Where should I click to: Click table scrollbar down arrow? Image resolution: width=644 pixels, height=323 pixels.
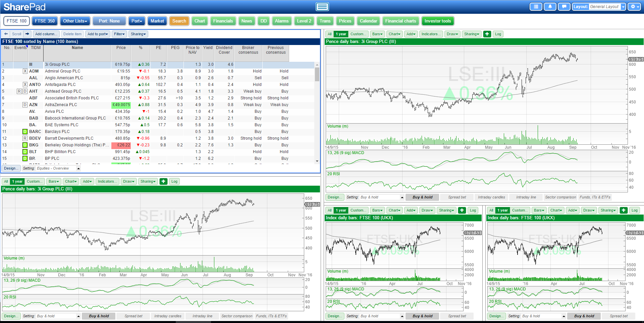(317, 161)
